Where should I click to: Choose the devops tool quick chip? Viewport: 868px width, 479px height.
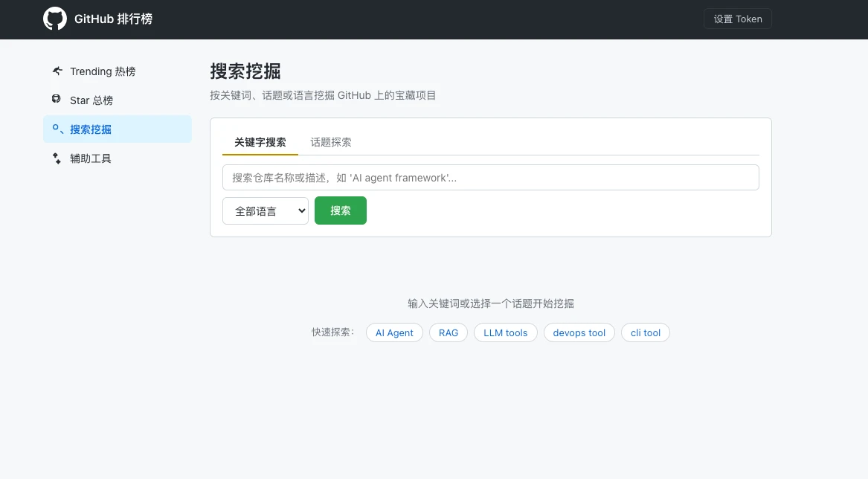[579, 332]
